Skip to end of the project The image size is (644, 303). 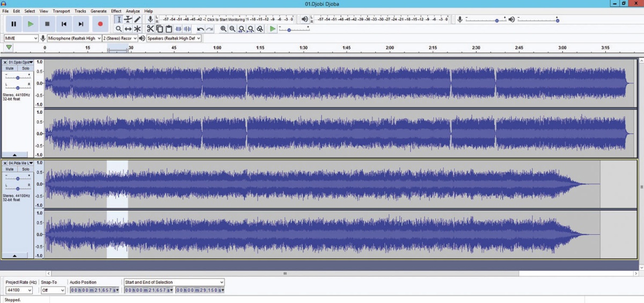[80, 24]
